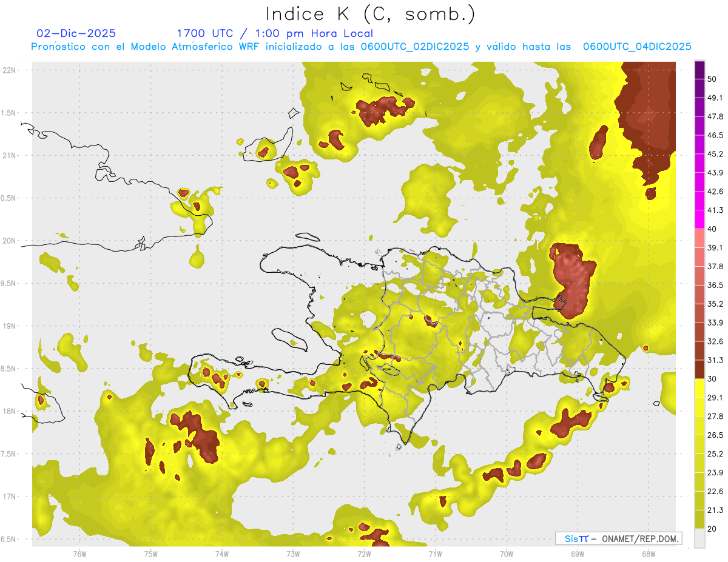Click the "72W" longitude label
This screenshot has width=728, height=562.
pyautogui.click(x=364, y=554)
